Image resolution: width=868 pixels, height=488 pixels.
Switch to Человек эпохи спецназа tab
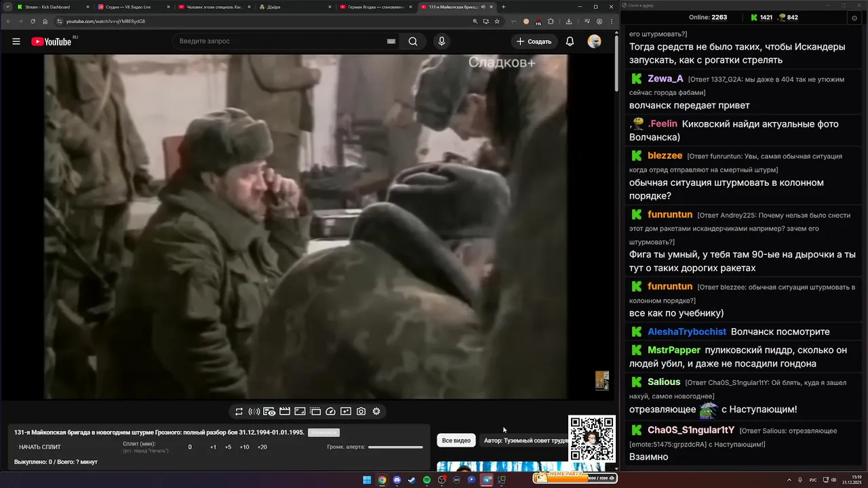pyautogui.click(x=213, y=7)
